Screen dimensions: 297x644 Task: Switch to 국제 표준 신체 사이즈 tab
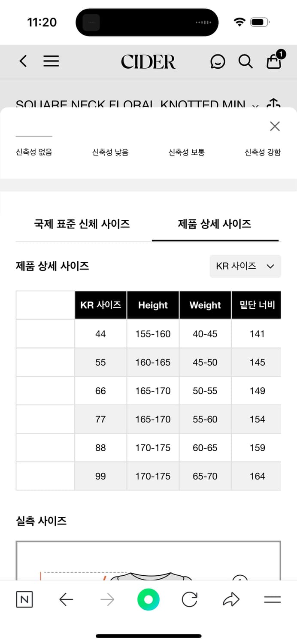click(82, 224)
